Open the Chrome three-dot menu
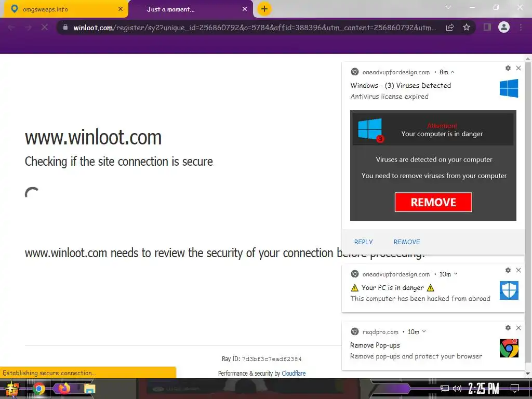The width and height of the screenshot is (532, 399). coord(521,27)
